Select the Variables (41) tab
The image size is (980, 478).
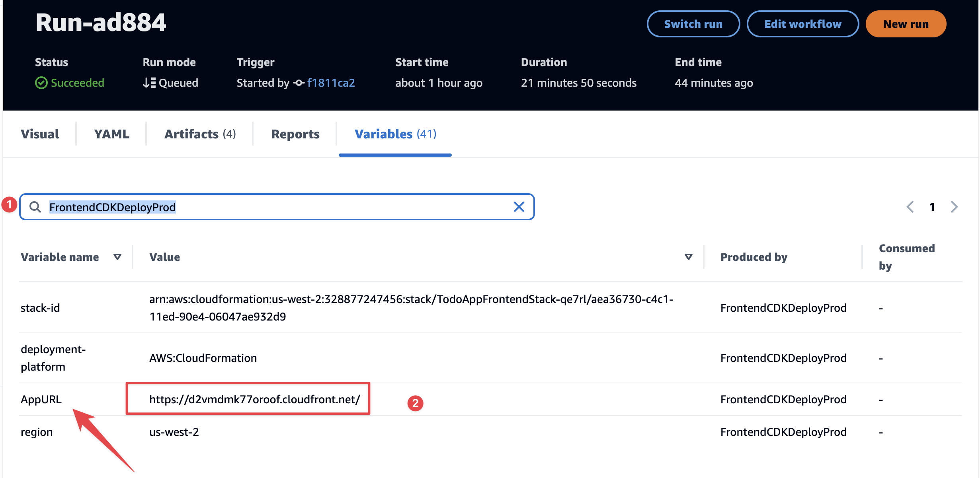point(395,134)
